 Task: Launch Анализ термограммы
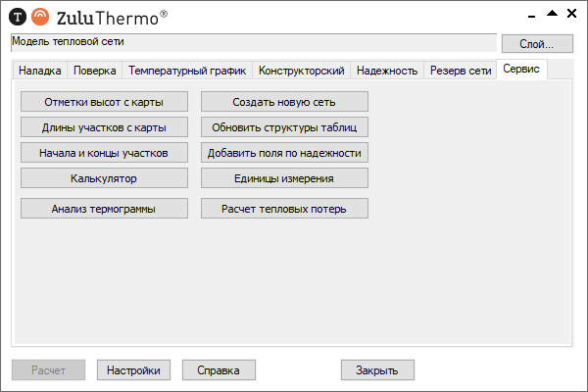tap(104, 208)
